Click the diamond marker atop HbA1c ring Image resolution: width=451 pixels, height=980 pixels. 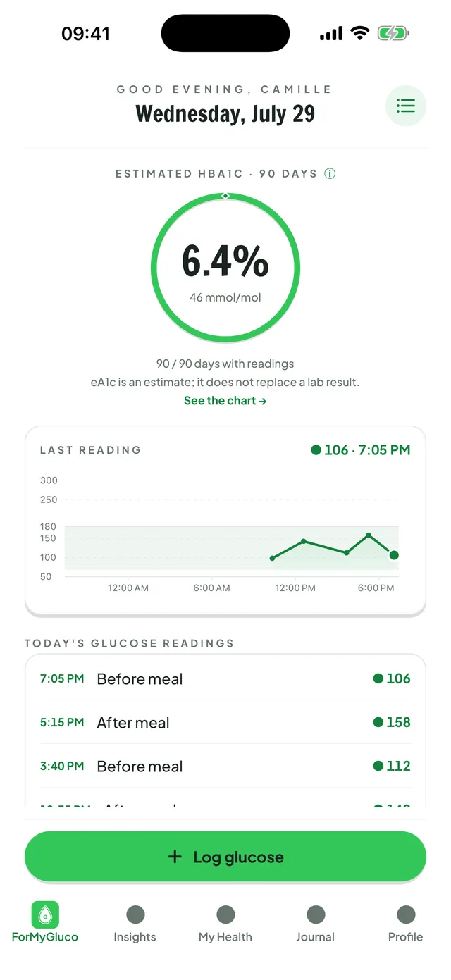click(225, 196)
